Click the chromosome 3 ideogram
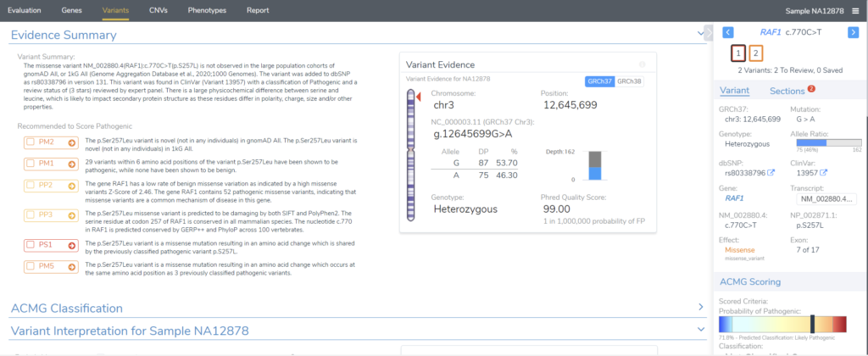The height and width of the screenshot is (356, 868). pyautogui.click(x=411, y=156)
